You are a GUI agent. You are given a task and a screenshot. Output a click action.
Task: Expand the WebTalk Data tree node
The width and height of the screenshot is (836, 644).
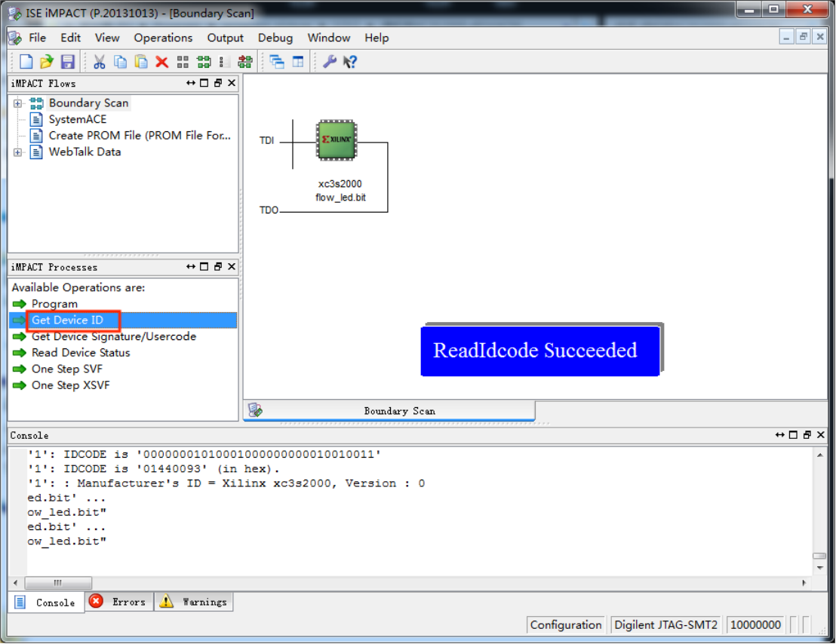[x=17, y=152]
